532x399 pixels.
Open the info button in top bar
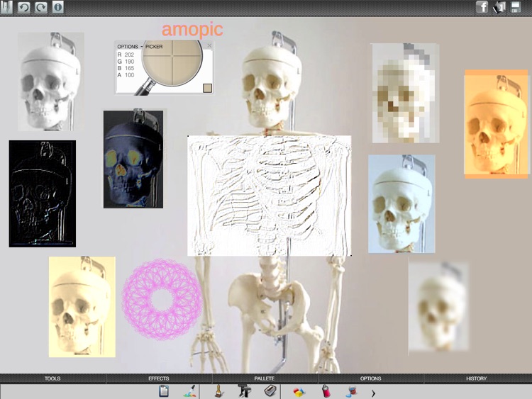(x=58, y=7)
